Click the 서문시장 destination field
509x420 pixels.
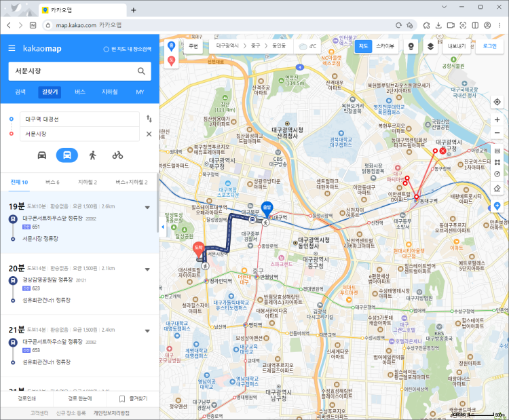[79, 134]
